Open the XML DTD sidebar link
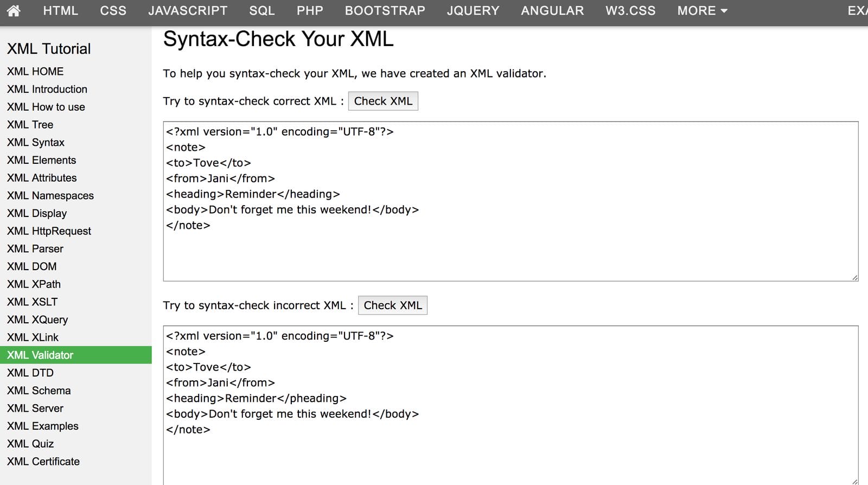Viewport: 868px width, 485px height. (x=30, y=373)
